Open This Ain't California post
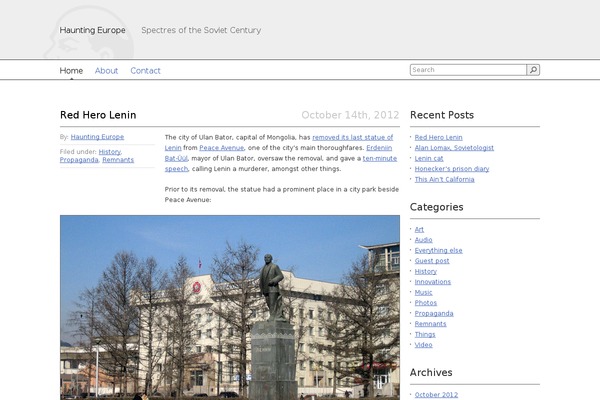 [x=445, y=179]
